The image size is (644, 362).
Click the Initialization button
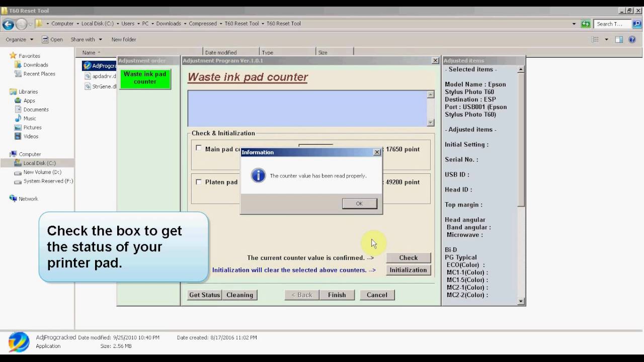(408, 270)
